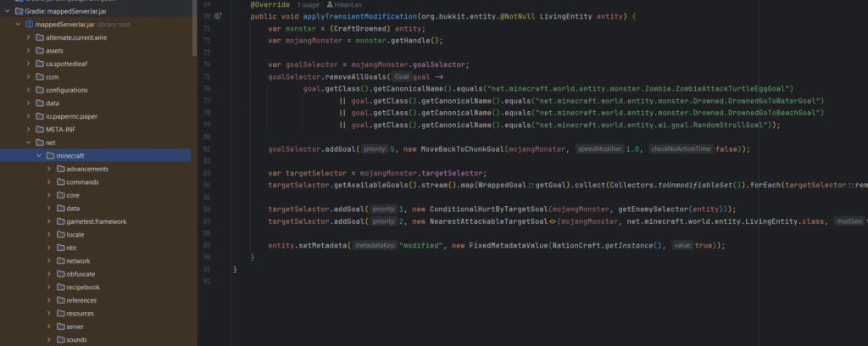Select the ca.spottedleaf tree row
Viewport: 868px width, 346px height.
click(x=95, y=64)
